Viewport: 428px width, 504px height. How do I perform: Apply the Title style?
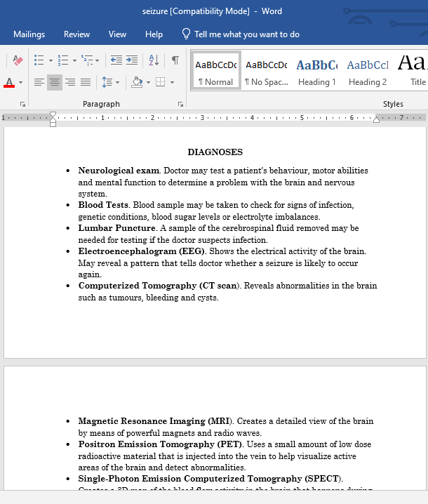coord(413,70)
